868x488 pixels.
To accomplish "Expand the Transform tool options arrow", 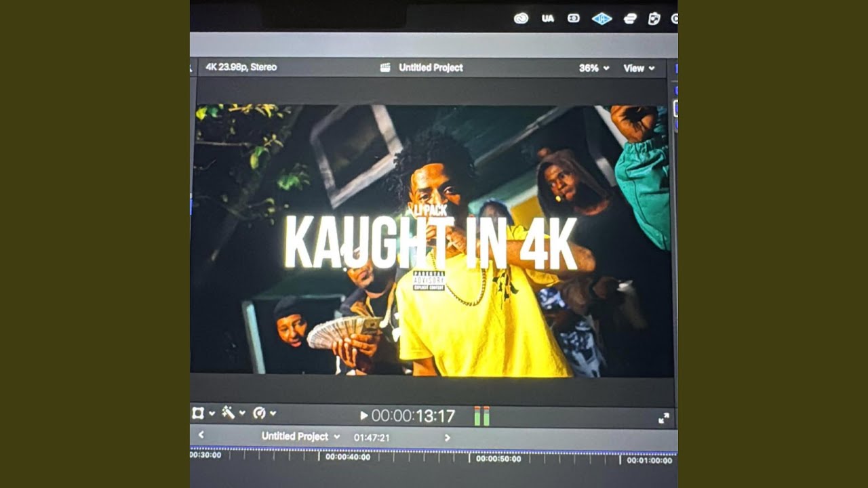I will tap(212, 413).
